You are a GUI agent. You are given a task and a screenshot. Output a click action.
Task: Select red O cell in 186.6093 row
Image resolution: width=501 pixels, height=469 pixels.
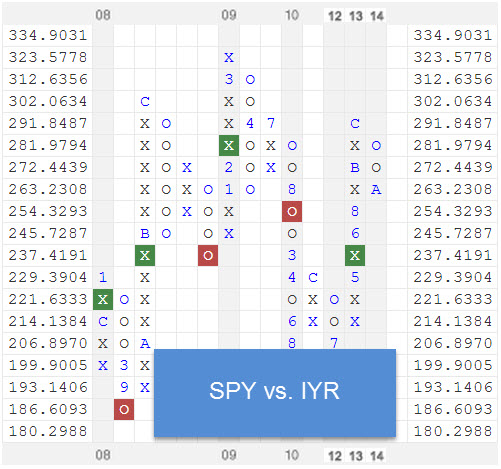click(x=124, y=409)
